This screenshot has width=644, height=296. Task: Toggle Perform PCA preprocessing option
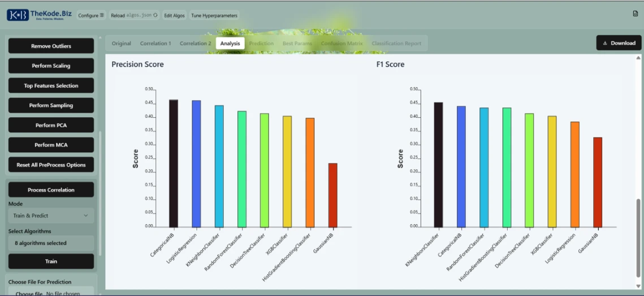coord(51,125)
